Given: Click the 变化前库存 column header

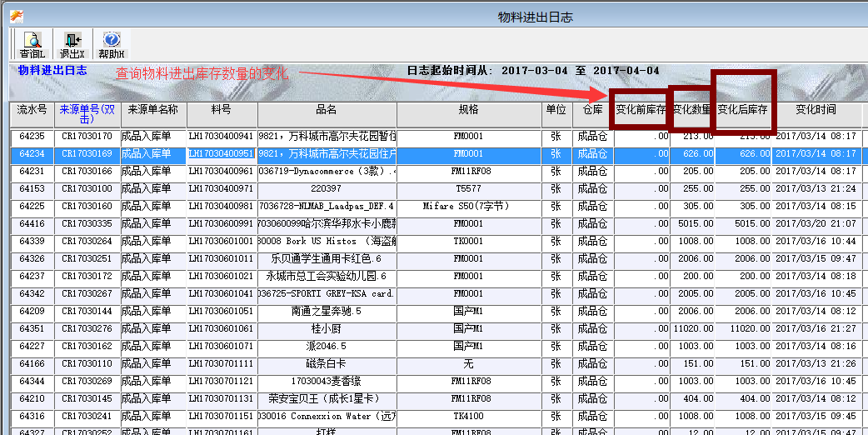Looking at the screenshot, I should point(641,110).
